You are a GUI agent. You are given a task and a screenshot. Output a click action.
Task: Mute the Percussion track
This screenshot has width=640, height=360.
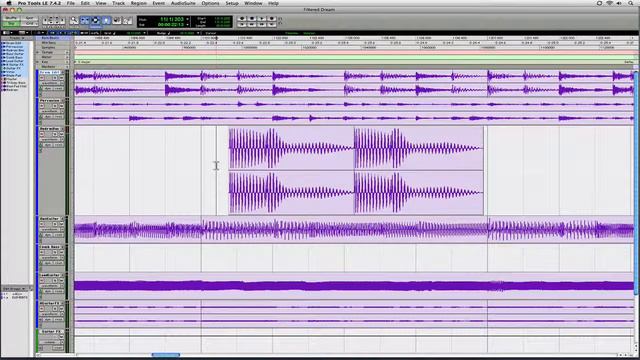[x=61, y=106]
